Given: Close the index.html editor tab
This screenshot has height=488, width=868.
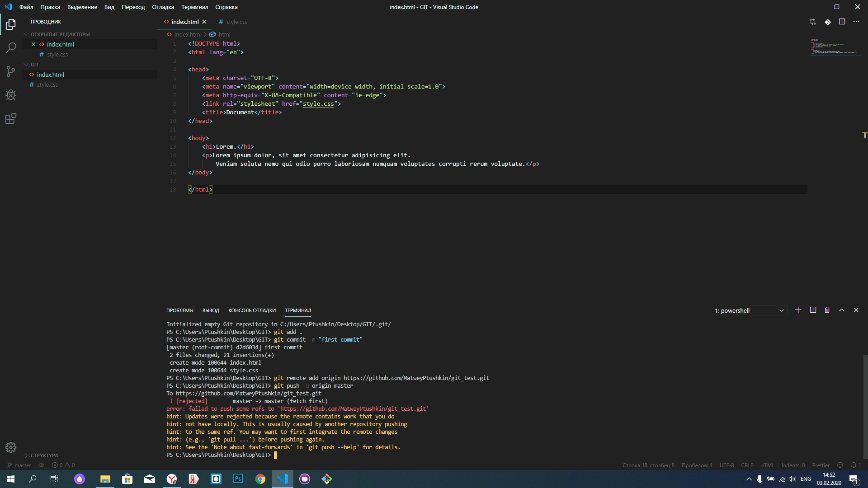Looking at the screenshot, I should tap(204, 22).
